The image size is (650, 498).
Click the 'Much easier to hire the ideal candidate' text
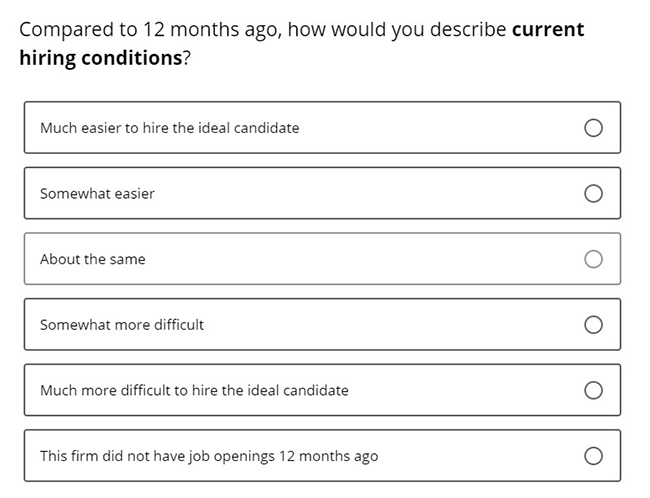(170, 128)
